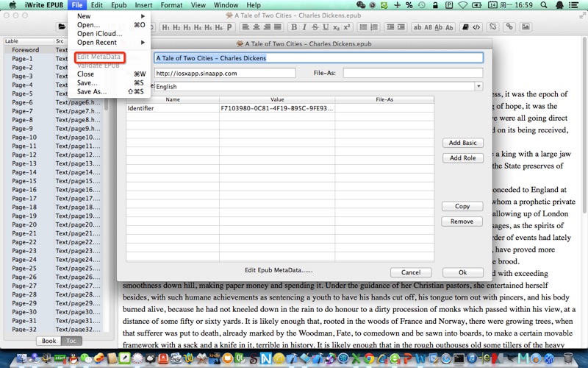Set paragraph style with P button
The width and height of the screenshot is (588, 368).
229,27
